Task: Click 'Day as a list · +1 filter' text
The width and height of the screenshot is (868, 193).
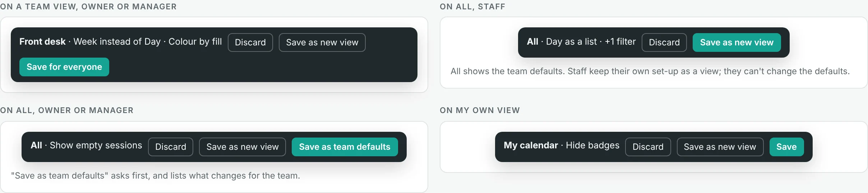Action: (591, 42)
